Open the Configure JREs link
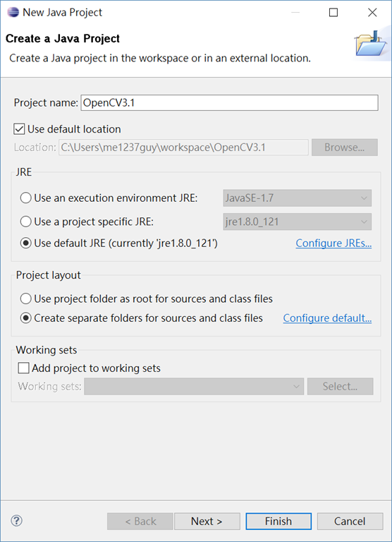The width and height of the screenshot is (392, 542). coord(333,243)
